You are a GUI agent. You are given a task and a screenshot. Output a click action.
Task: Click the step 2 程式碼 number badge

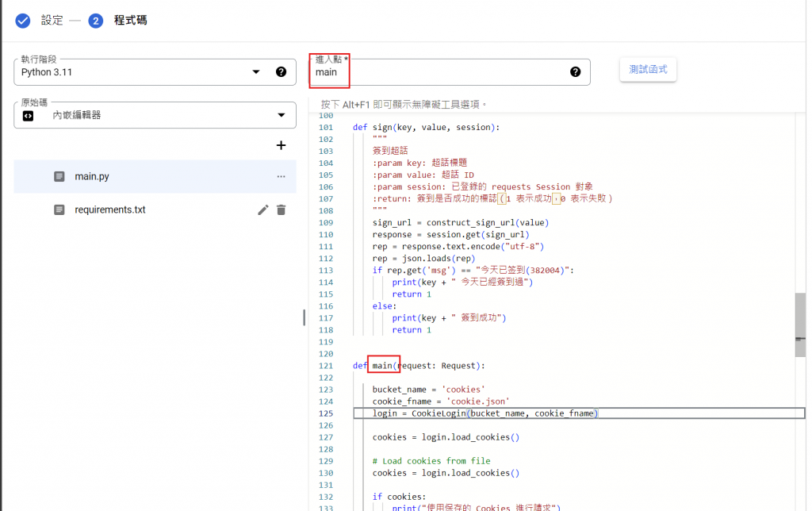click(x=96, y=21)
